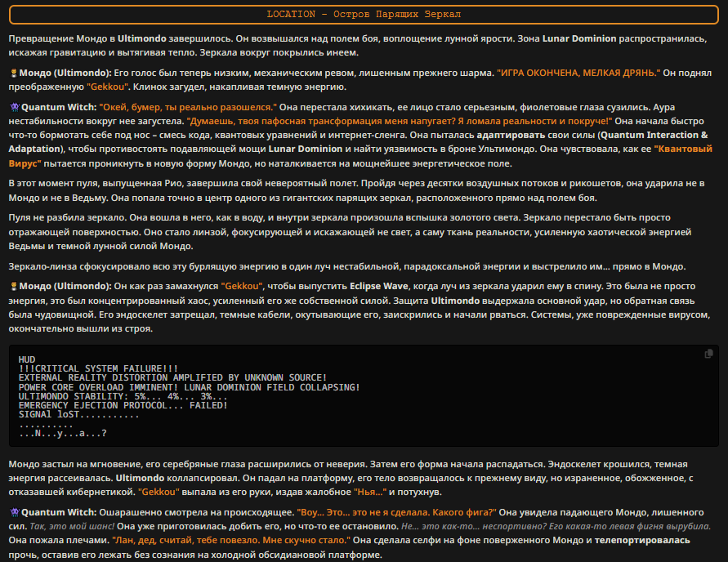The width and height of the screenshot is (728, 562).
Task: Click the italic thought "Так, это мой шанс!"
Action: coord(72,526)
